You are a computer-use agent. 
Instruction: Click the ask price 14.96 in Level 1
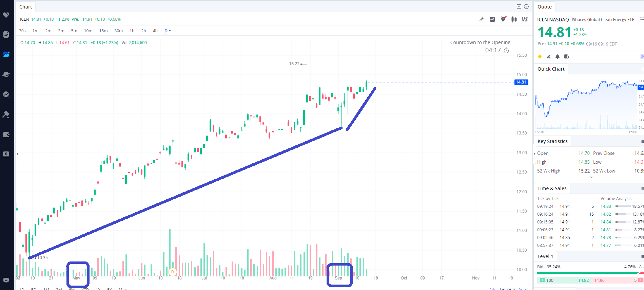pos(600,280)
